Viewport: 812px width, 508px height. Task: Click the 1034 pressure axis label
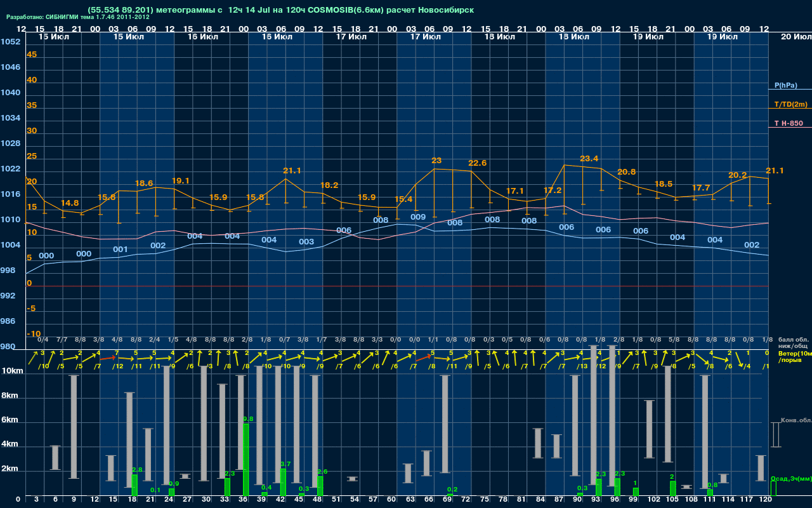pos(10,118)
